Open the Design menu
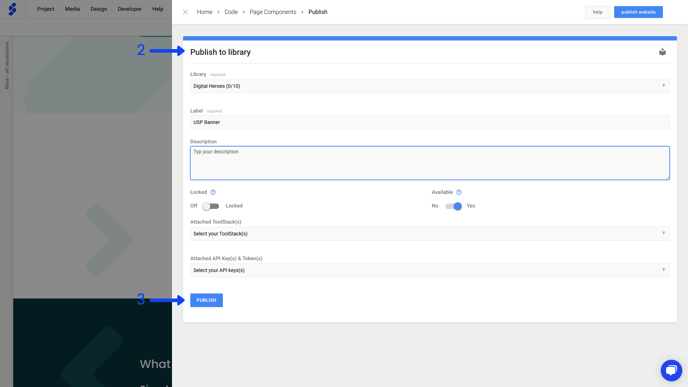688x387 pixels. pos(99,9)
